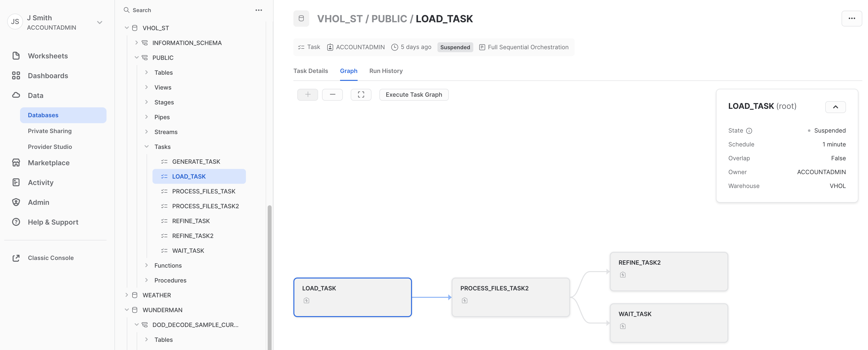Viewport: 868px width, 350px height.
Task: Switch to the Task Details tab
Action: pyautogui.click(x=310, y=71)
